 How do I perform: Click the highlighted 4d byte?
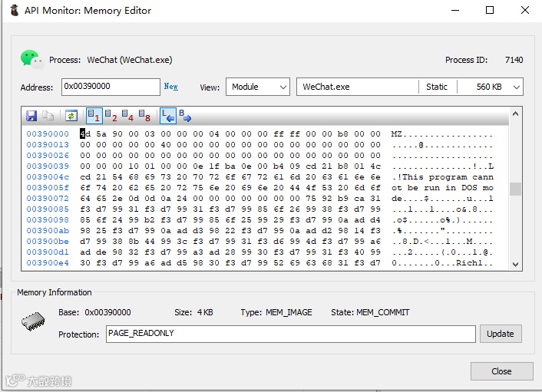point(85,134)
